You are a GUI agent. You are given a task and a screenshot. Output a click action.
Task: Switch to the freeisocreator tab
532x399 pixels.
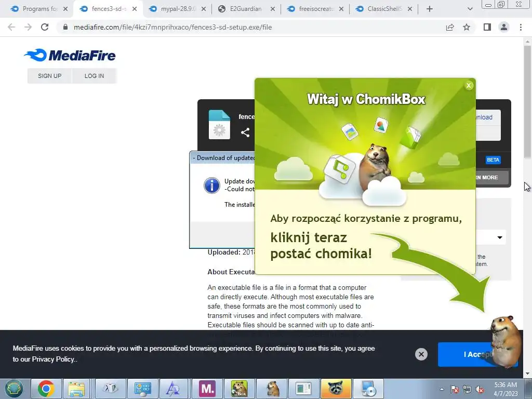pos(315,9)
